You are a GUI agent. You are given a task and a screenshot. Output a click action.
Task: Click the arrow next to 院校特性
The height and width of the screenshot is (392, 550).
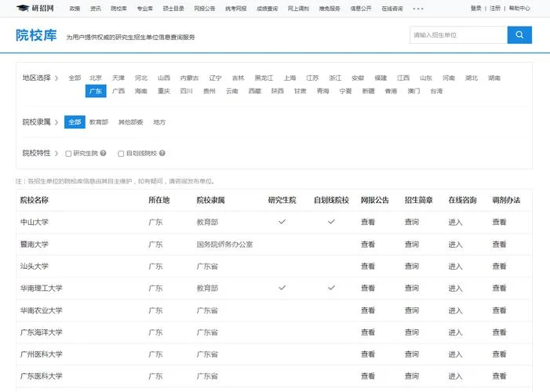(x=56, y=153)
